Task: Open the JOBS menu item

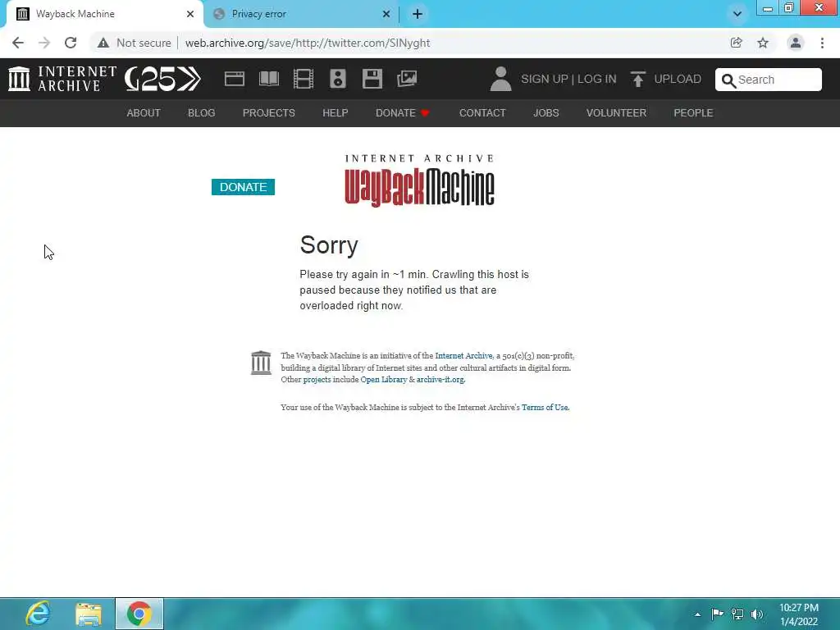Action: [x=546, y=113]
